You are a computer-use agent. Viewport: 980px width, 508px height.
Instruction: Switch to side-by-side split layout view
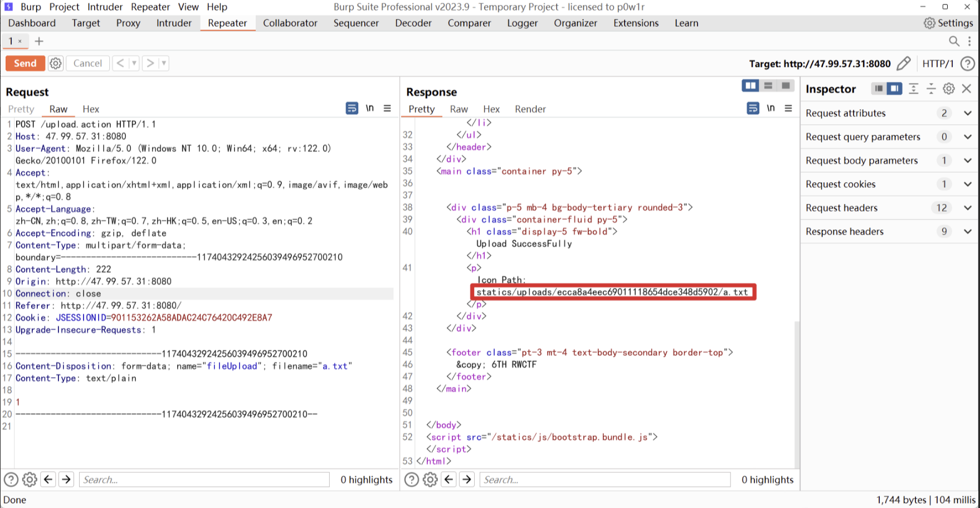pos(750,86)
